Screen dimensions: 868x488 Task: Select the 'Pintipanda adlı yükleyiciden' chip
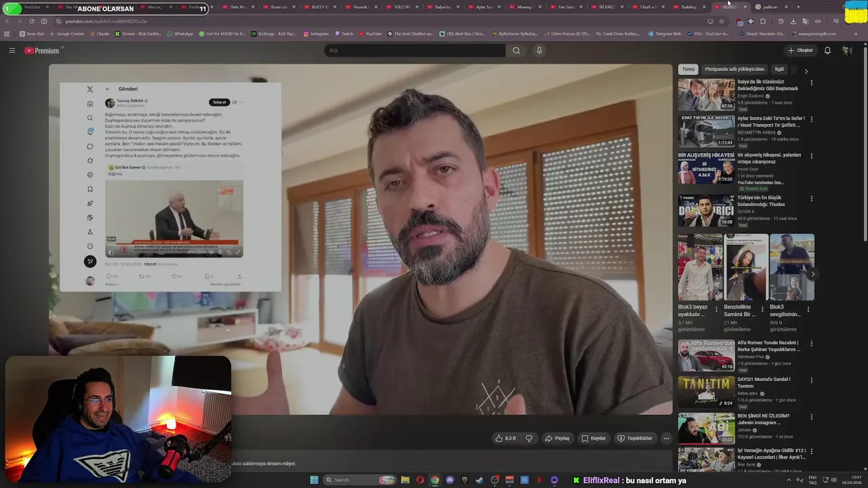(734, 69)
